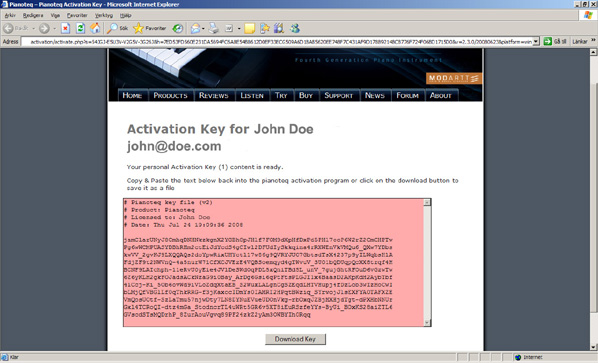Open the Reviews site tab
The height and width of the screenshot is (363, 598).
(214, 95)
